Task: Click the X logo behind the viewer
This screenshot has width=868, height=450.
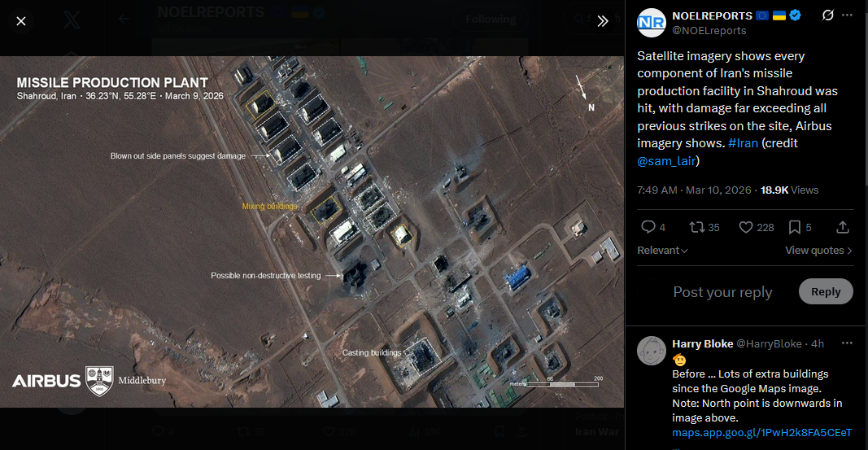Action: (x=72, y=20)
